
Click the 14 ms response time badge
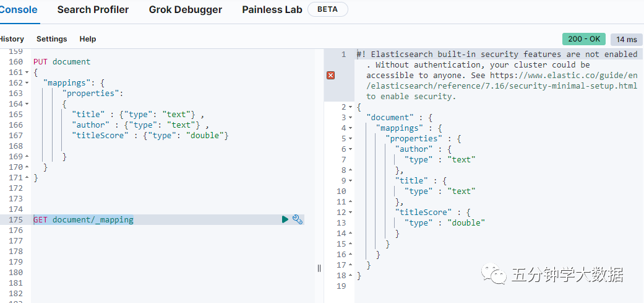click(626, 39)
